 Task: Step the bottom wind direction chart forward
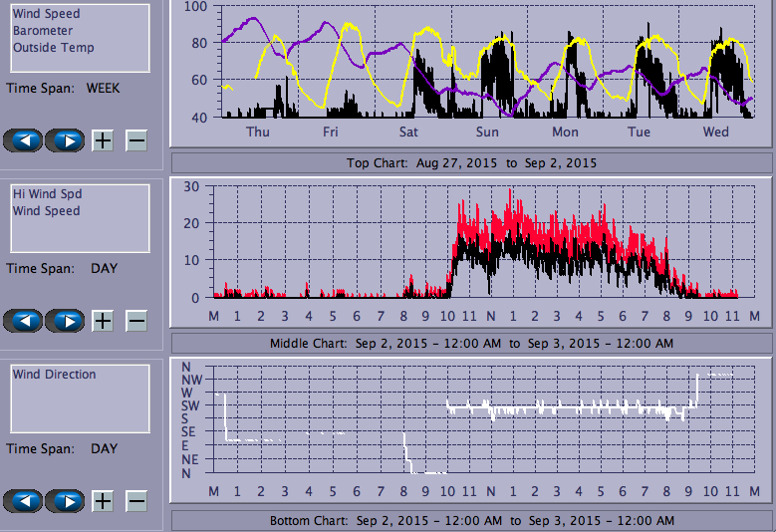click(66, 500)
